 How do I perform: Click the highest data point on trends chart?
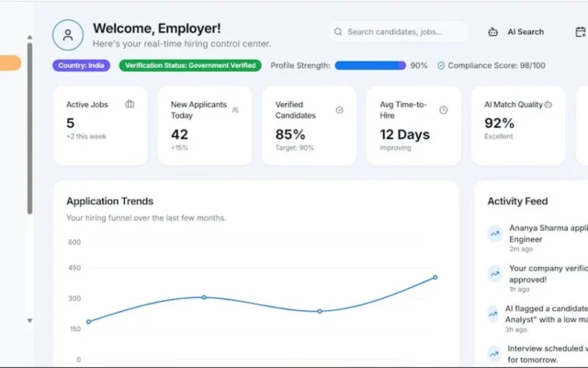(435, 278)
